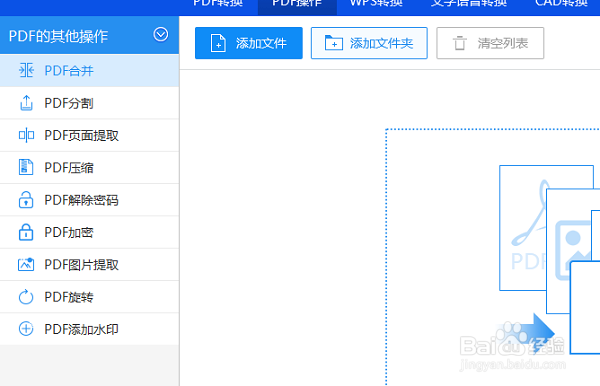Switch to the PDF转换 tab
This screenshot has height=386, width=600.
tap(218, 3)
